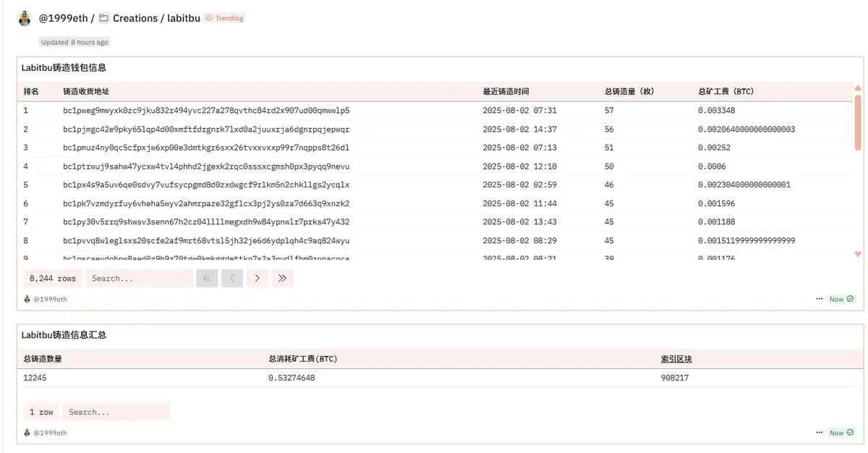The width and height of the screenshot is (868, 453).
Task: Click the 8,244 rows counter
Action: click(x=53, y=278)
